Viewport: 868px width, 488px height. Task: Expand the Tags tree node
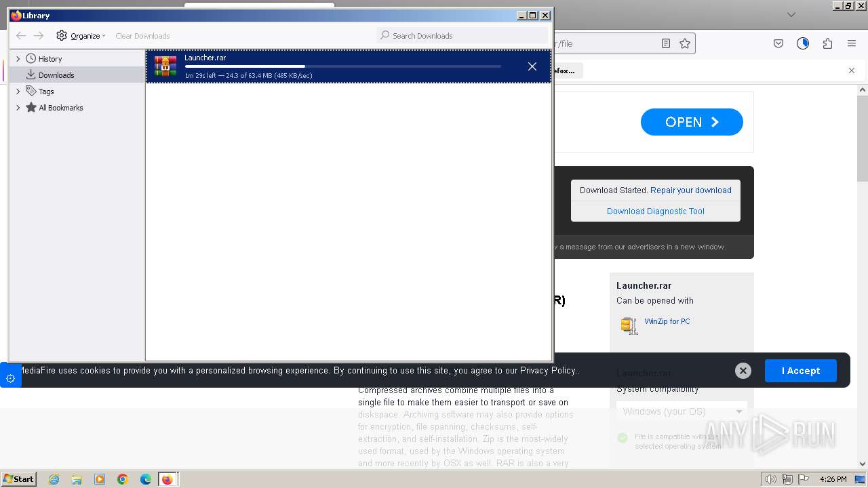pos(18,91)
